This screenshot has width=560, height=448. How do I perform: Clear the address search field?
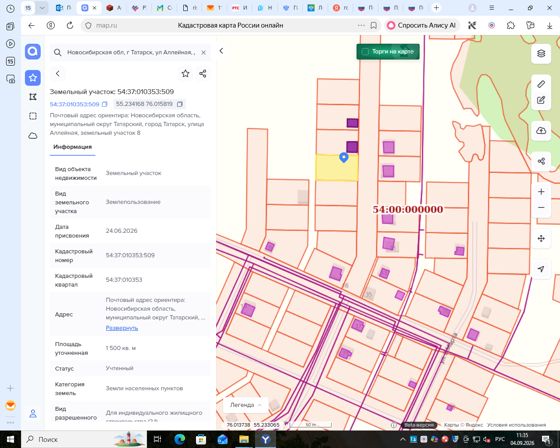click(x=204, y=52)
